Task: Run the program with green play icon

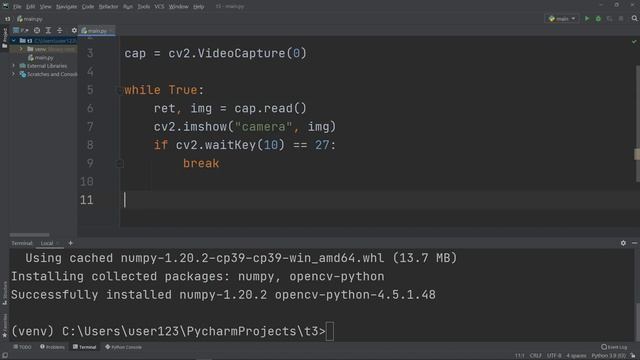Action: 587,19
